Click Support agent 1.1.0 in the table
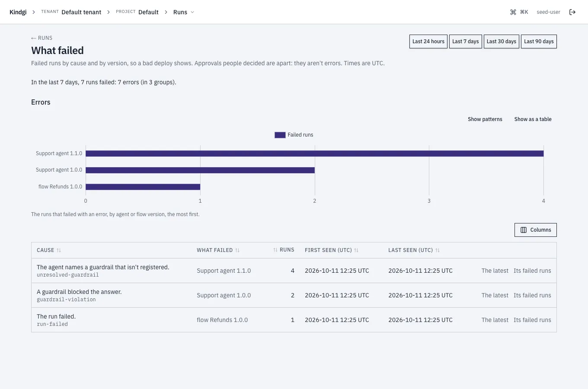This screenshot has width=588, height=389. pos(224,271)
